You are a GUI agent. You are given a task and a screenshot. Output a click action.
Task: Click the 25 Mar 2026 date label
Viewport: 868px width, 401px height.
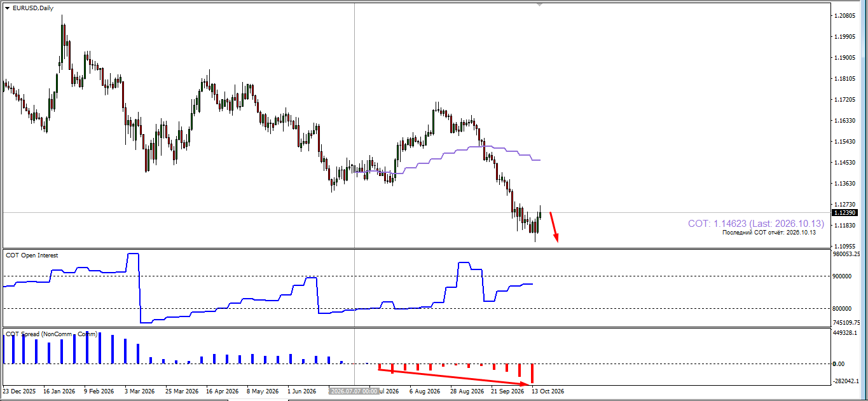click(183, 391)
